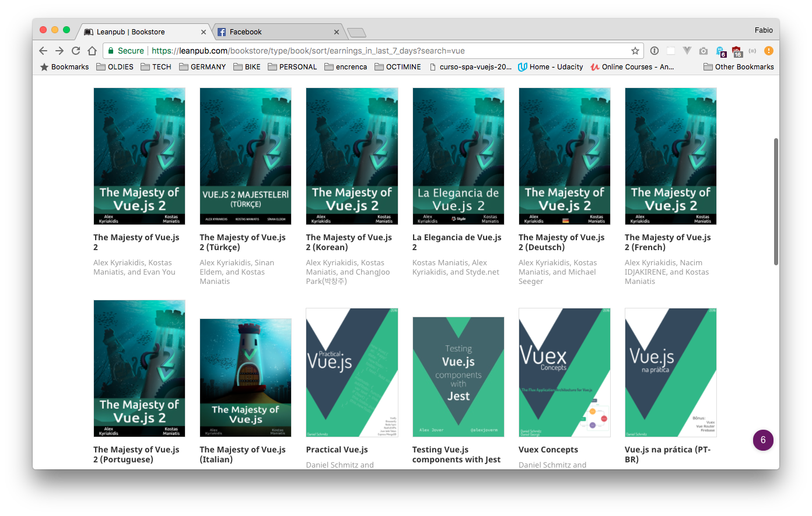
Task: Click macOS yellow minimize window button
Action: click(55, 30)
